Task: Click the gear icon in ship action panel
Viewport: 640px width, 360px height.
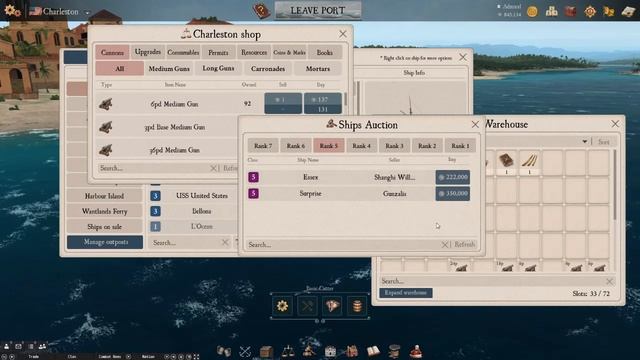Action: point(282,306)
